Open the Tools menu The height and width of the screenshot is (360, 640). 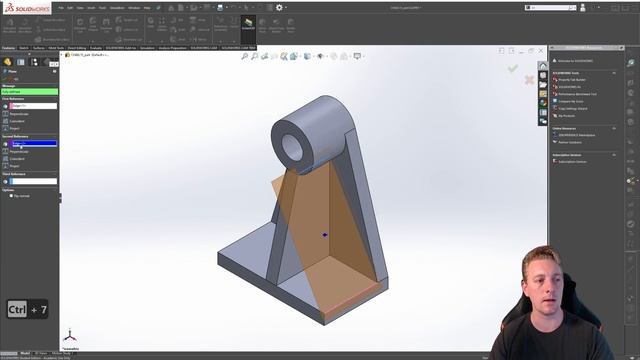(x=102, y=8)
